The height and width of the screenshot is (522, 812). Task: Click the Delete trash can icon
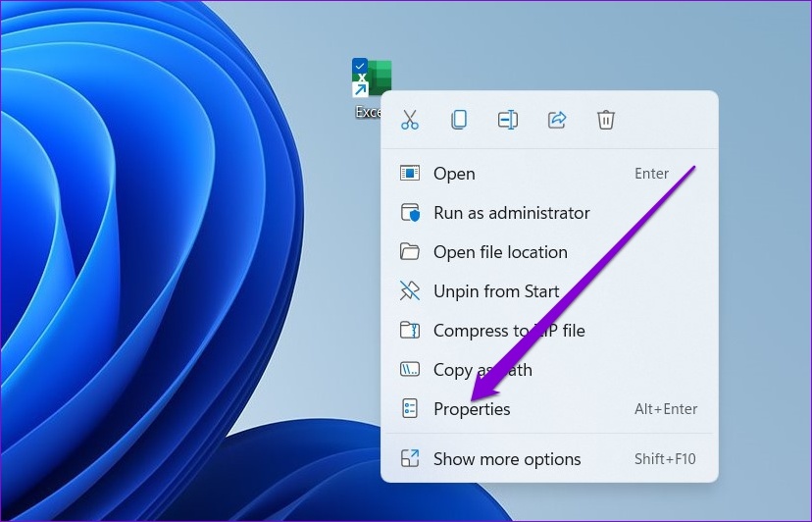606,120
